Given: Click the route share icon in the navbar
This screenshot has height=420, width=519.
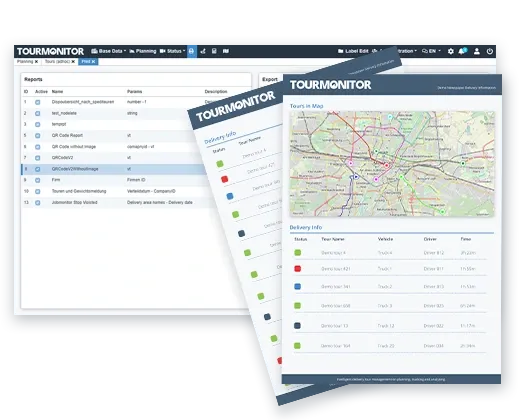Looking at the screenshot, I should [x=203, y=51].
